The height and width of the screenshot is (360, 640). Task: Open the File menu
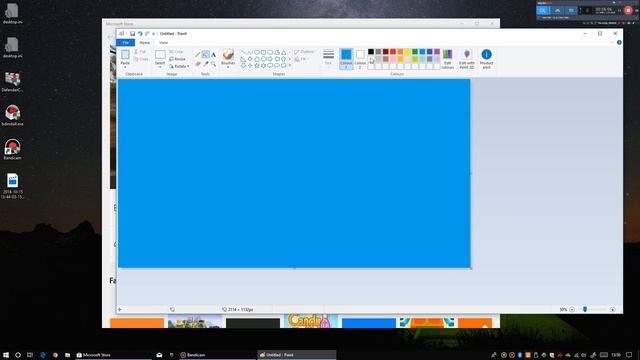(x=125, y=42)
